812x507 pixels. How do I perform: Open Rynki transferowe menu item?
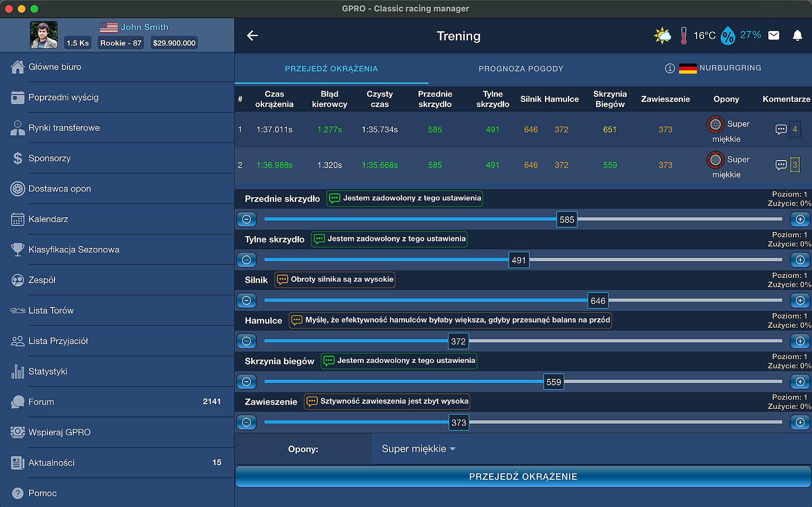pos(117,128)
